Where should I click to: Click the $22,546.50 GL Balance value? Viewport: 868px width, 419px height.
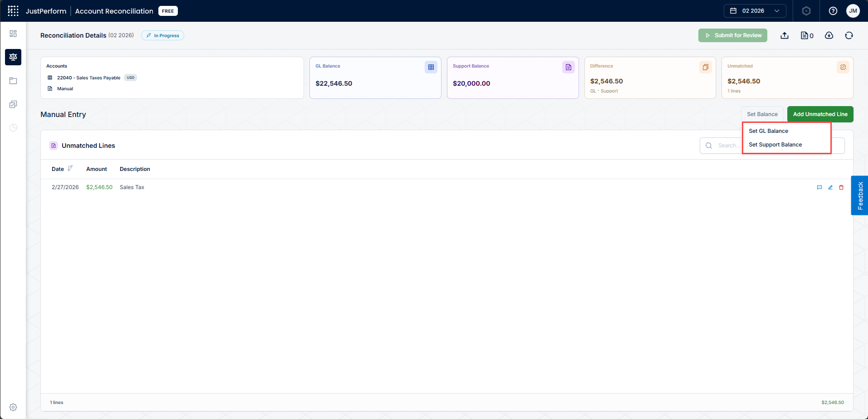point(334,83)
